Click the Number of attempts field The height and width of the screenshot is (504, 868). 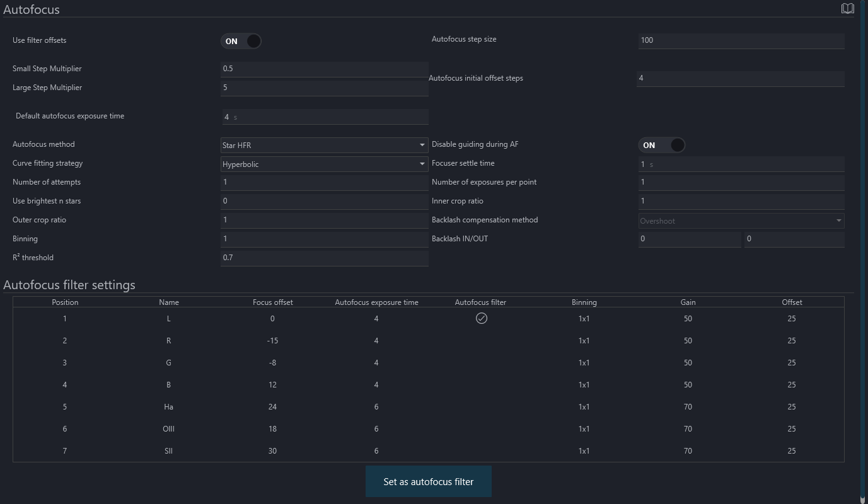(x=324, y=182)
